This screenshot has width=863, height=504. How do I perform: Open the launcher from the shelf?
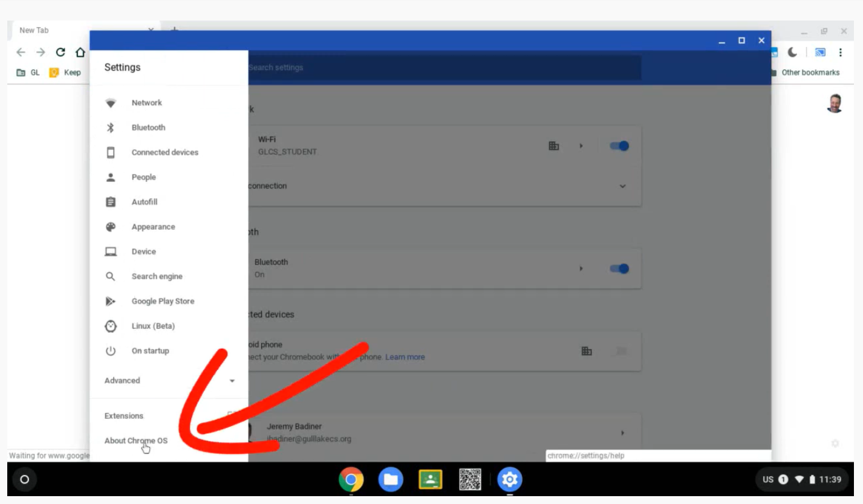[24, 480]
